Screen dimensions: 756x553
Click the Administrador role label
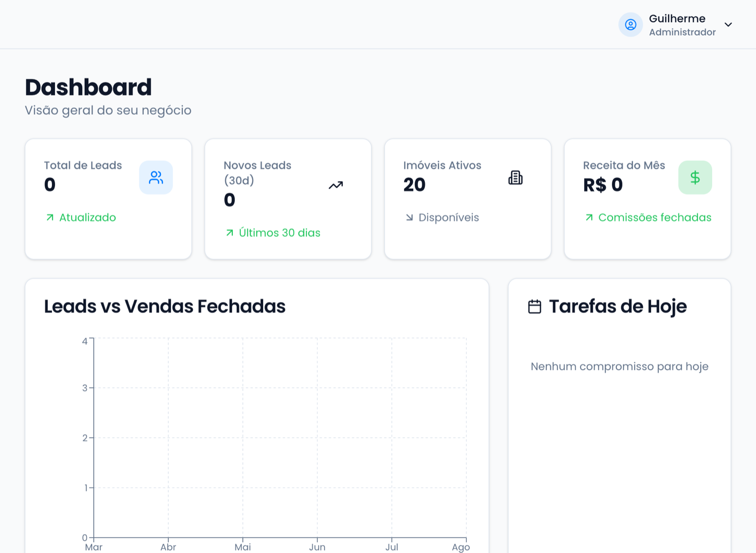(682, 32)
